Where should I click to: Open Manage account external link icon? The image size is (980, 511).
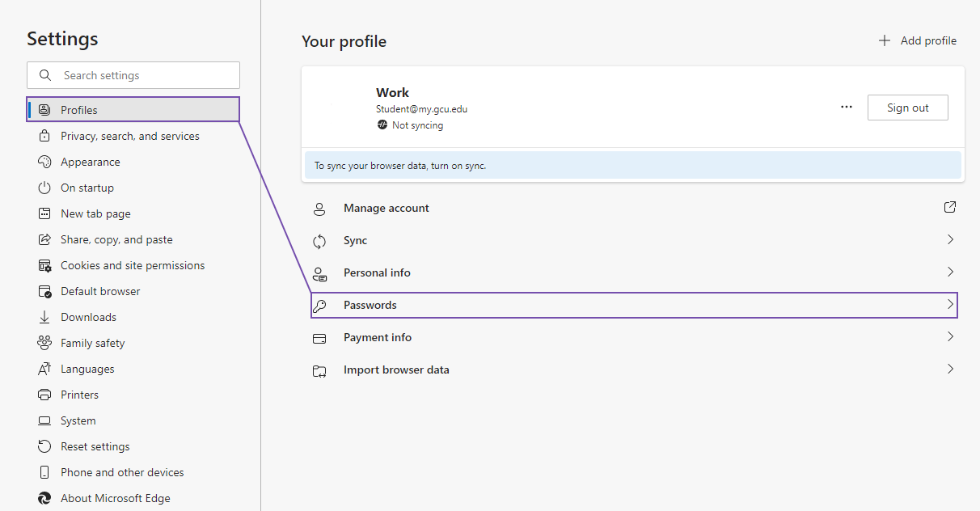(x=950, y=207)
